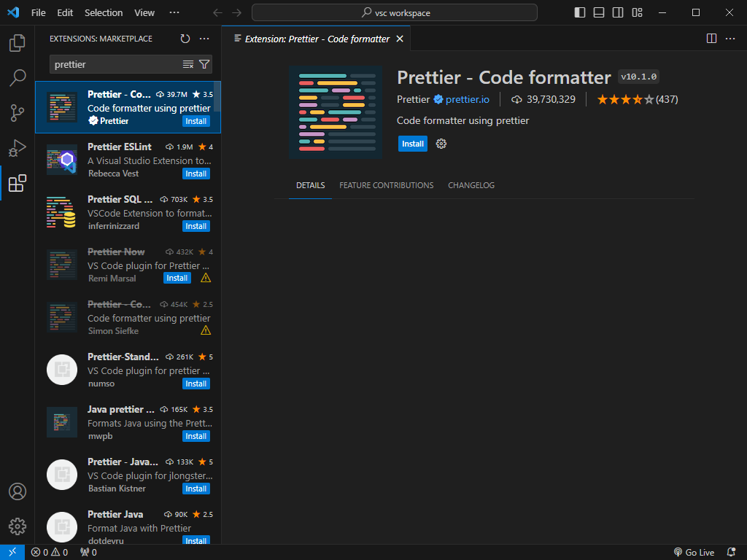The width and height of the screenshot is (747, 560).
Task: Start Go Live server
Action: coord(694,552)
